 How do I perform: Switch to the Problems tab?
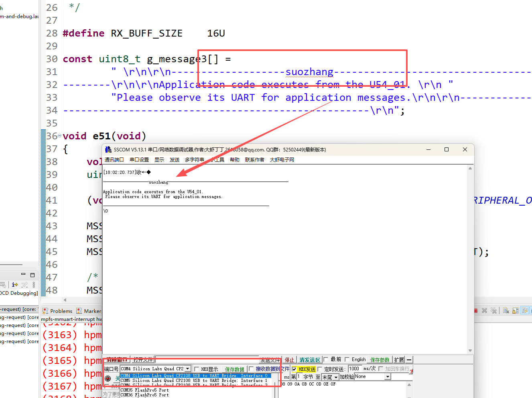click(61, 311)
